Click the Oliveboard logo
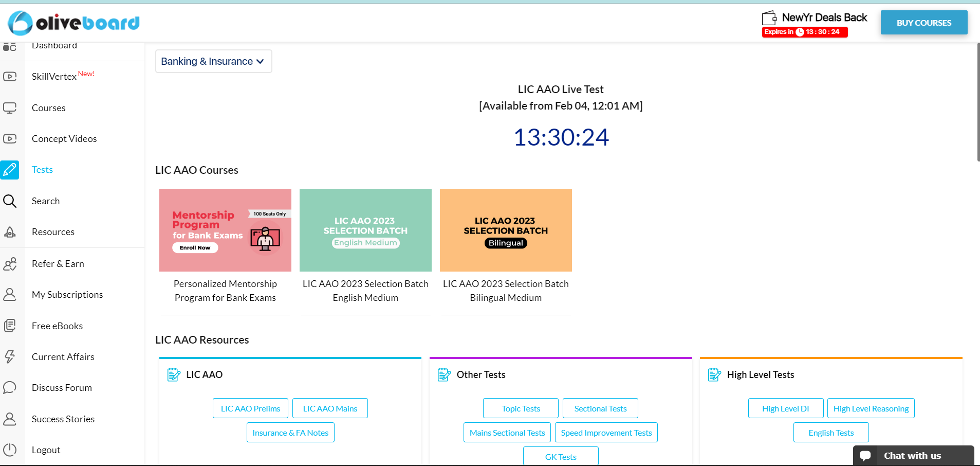This screenshot has height=466, width=980. [73, 23]
